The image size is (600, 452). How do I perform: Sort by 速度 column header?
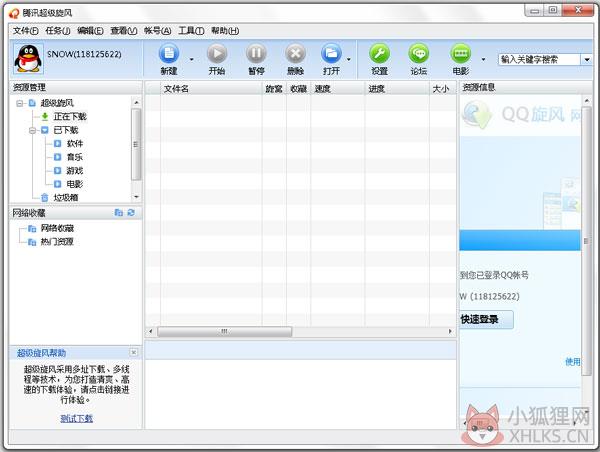(x=338, y=89)
